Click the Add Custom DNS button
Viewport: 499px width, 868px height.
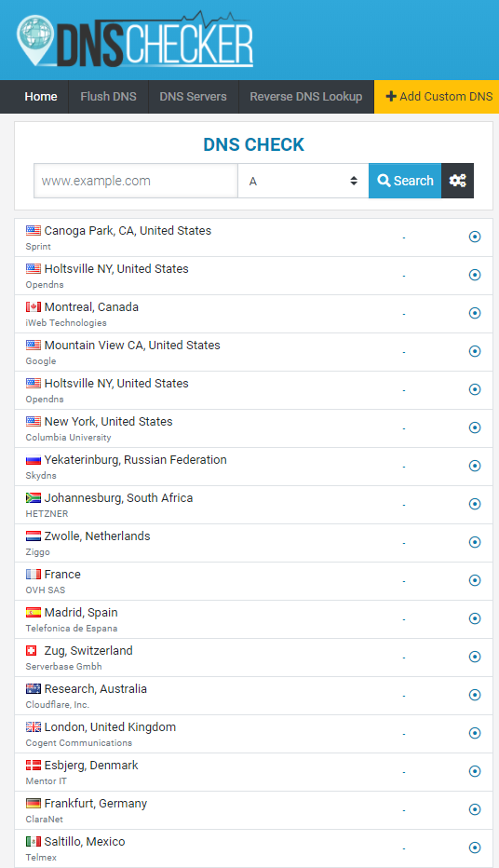pos(437,97)
